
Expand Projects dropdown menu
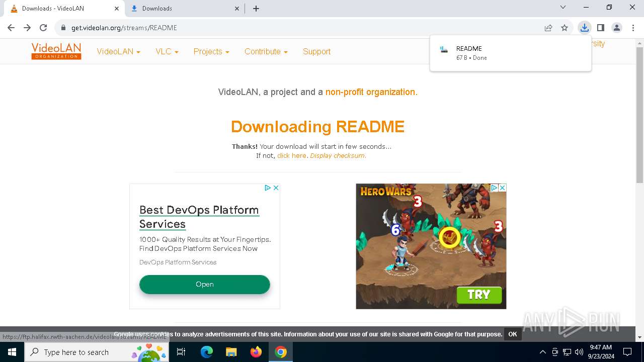(x=211, y=51)
